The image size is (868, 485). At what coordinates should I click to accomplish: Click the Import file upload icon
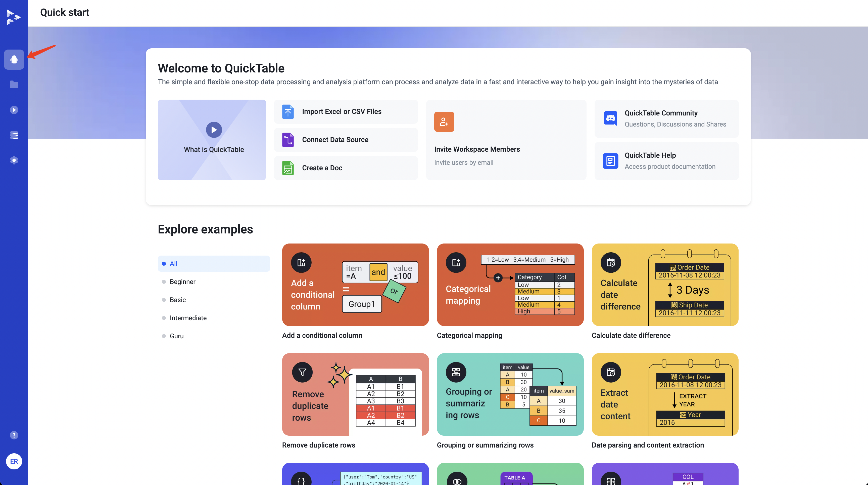pyautogui.click(x=288, y=112)
